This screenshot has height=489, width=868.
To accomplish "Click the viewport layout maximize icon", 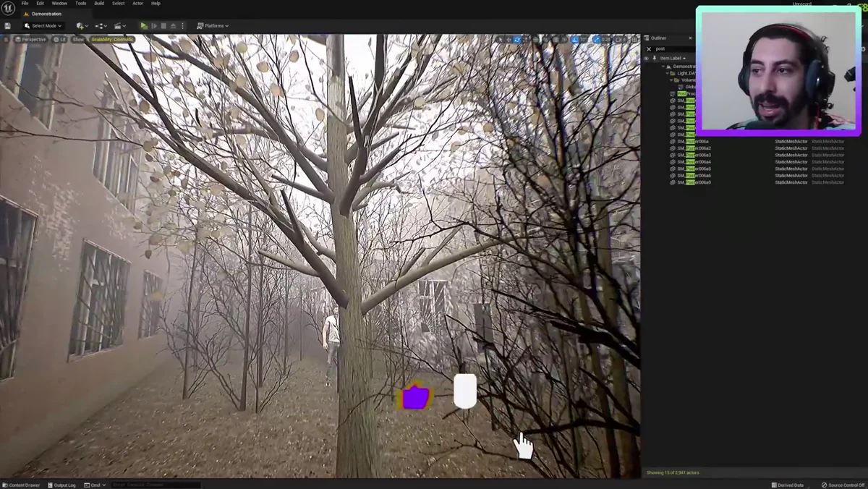I will pos(634,39).
